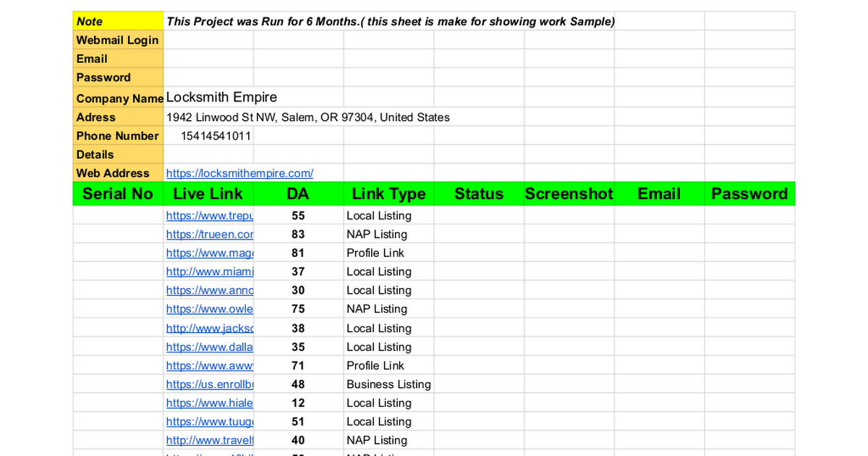The height and width of the screenshot is (456, 868).
Task: Select the yellow Note cell
Action: (119, 21)
